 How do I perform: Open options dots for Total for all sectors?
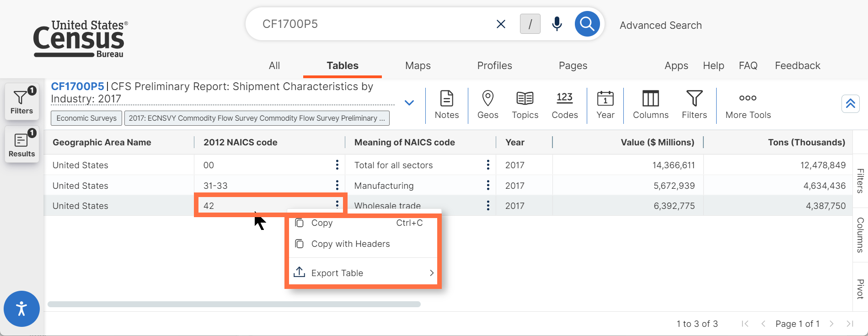[488, 165]
